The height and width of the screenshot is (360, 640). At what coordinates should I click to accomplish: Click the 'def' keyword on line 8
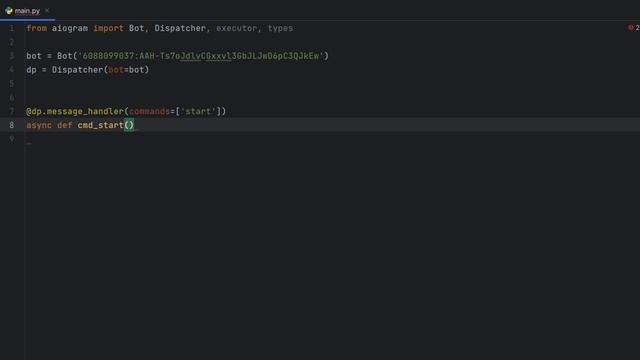(64, 125)
